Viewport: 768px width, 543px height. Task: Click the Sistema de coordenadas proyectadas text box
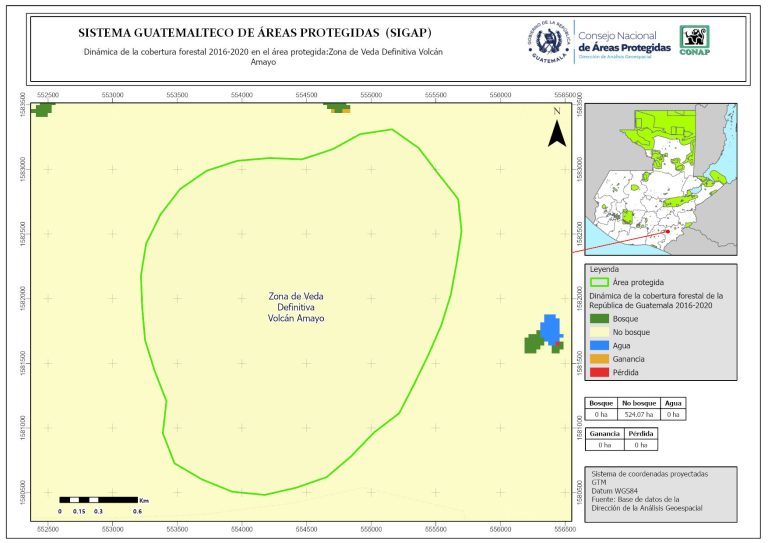(x=660, y=491)
